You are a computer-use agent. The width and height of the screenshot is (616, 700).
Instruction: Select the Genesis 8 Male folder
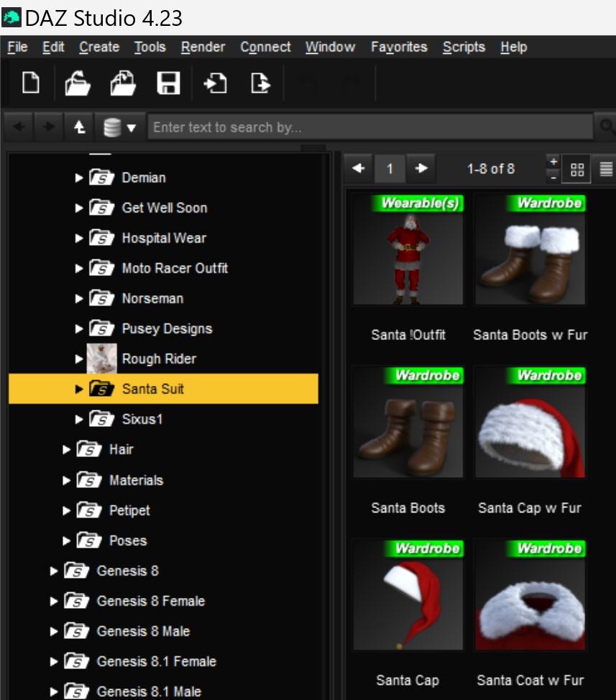click(x=143, y=631)
